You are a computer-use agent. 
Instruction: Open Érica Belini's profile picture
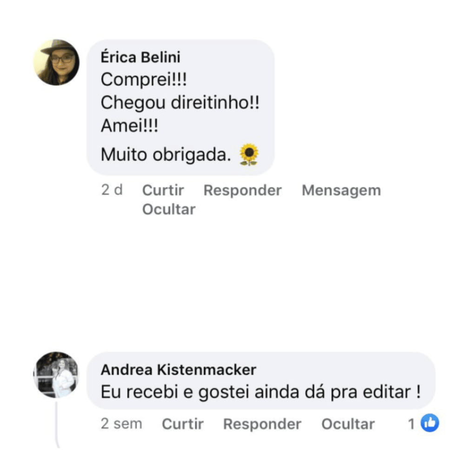(x=56, y=62)
